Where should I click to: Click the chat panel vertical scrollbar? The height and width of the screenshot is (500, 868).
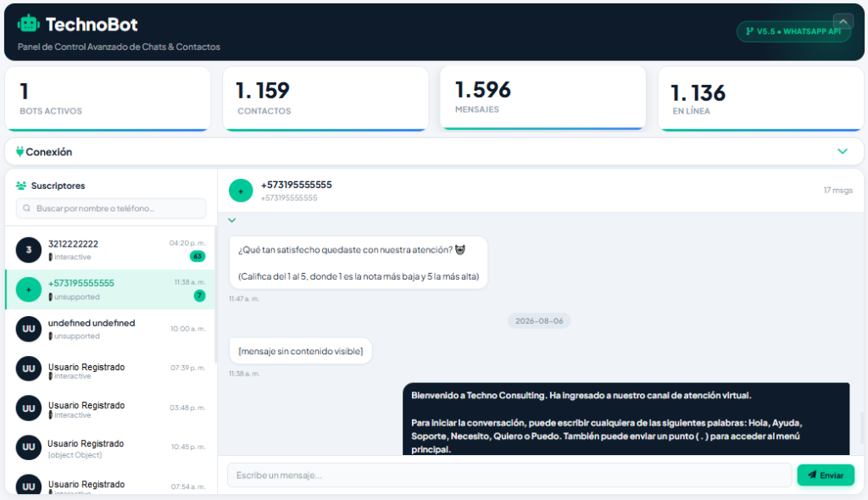[x=861, y=428]
